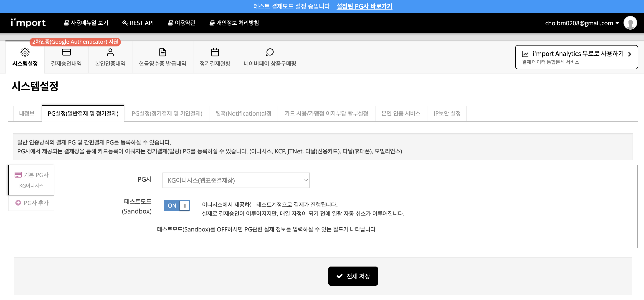Click the i'mport logo

coord(28,23)
